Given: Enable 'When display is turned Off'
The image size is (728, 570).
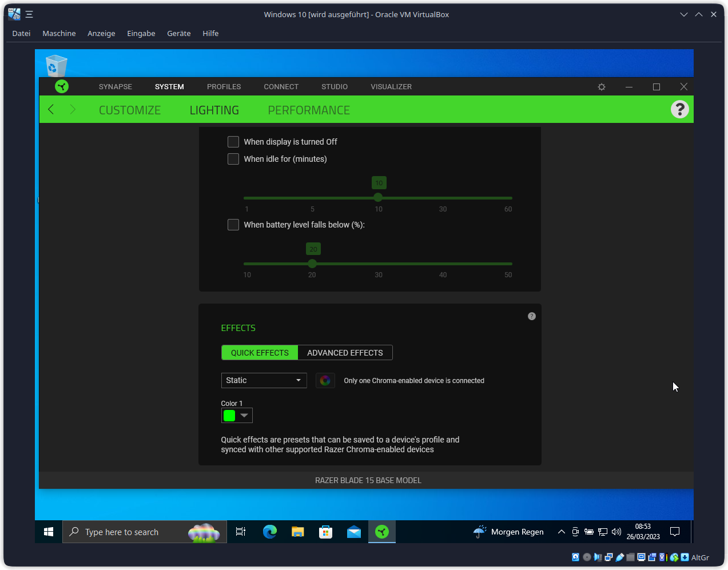Looking at the screenshot, I should [x=233, y=142].
